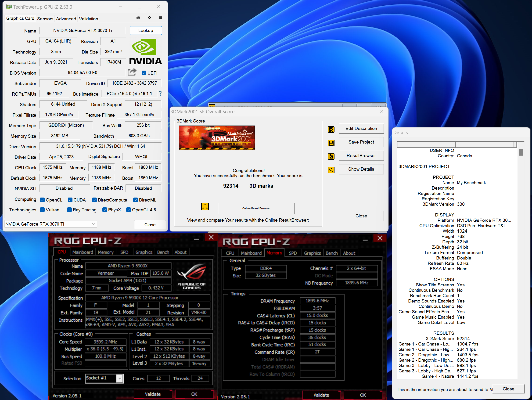
Task: Open Graphics tab in right CPU-Z window
Action: 312,253
